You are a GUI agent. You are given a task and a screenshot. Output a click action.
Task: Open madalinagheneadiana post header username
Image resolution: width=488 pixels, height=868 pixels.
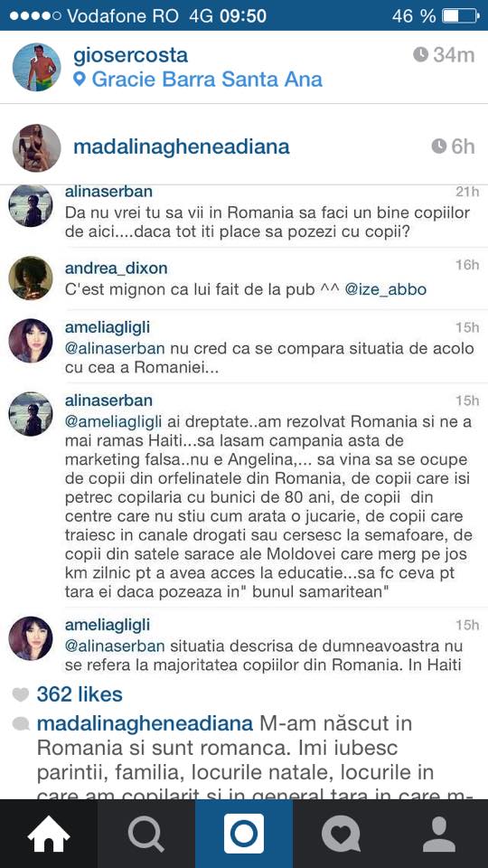point(182,147)
